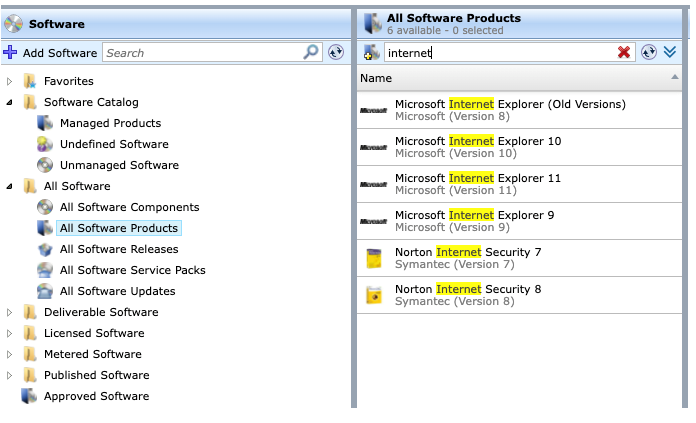Click the All Software Service Packs icon
Image resolution: width=696 pixels, height=423 pixels.
point(45,270)
